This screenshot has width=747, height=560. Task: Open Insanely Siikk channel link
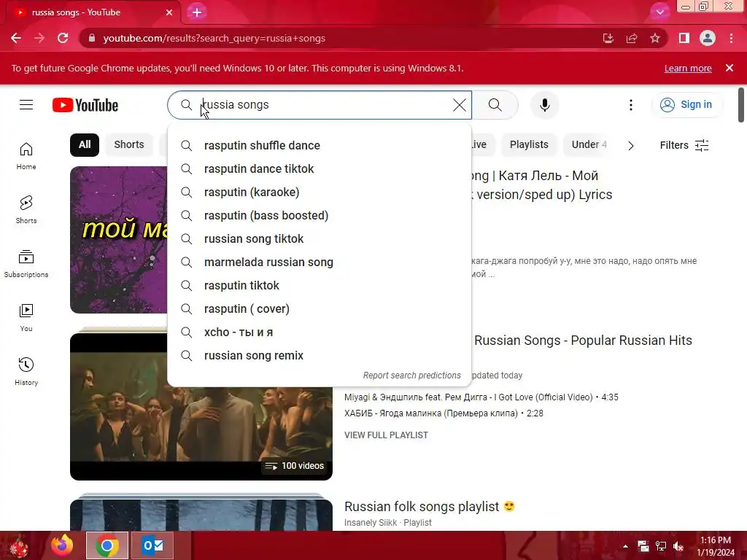click(x=371, y=522)
